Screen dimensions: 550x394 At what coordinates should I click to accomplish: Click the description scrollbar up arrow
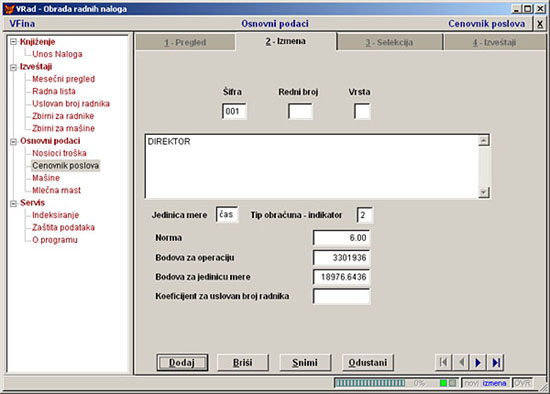pos(484,140)
